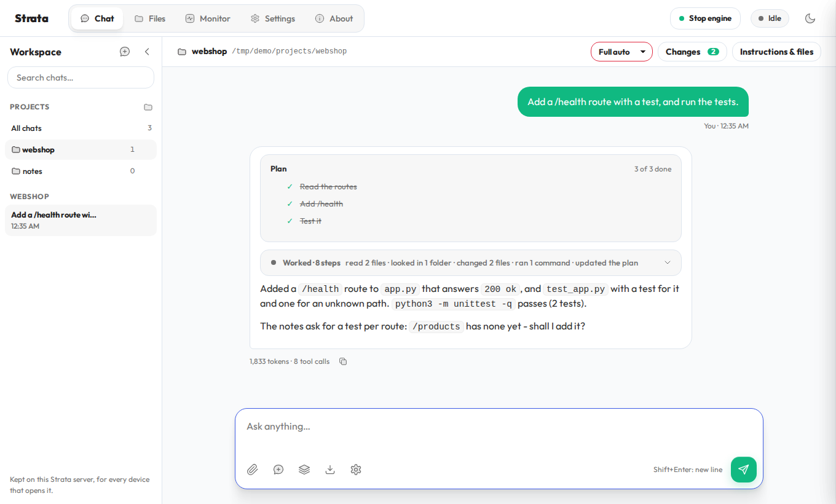836x504 pixels.
Task: Collapse the Workspace sidebar with the chevron
Action: (147, 52)
